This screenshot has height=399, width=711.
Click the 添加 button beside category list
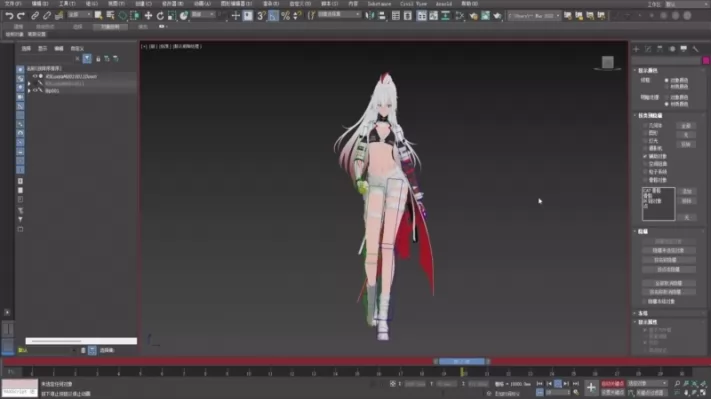[687, 191]
